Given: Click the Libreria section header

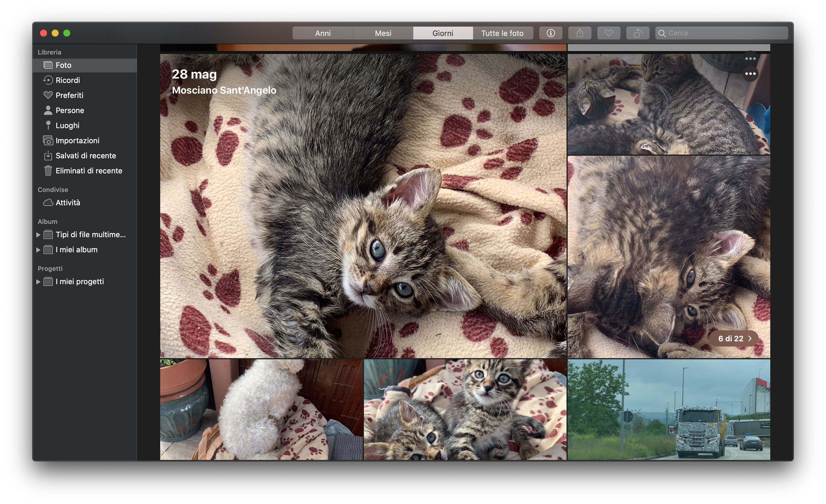Looking at the screenshot, I should [49, 52].
